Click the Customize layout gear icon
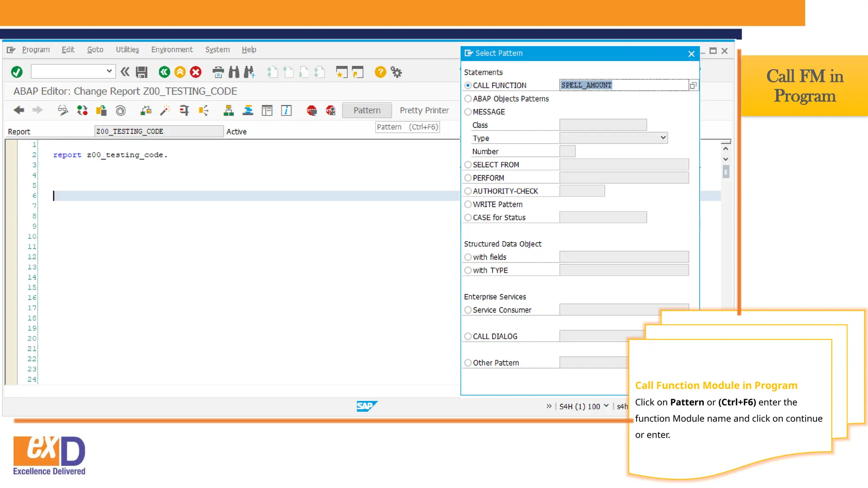This screenshot has height=488, width=868. coord(396,72)
